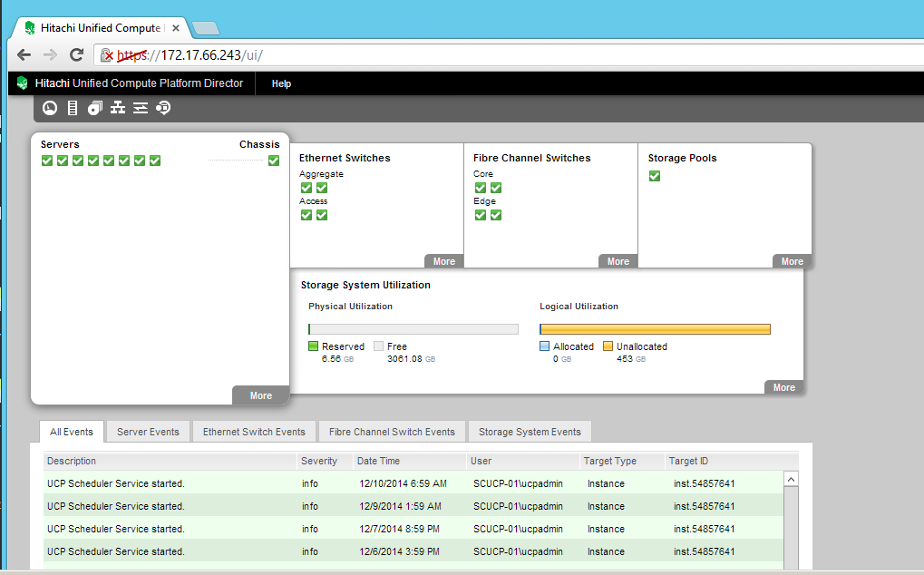Screen dimensions: 924x575
Task: Select the event dated 12/6/2014 3:59 PM
Action: pyautogui.click(x=413, y=551)
